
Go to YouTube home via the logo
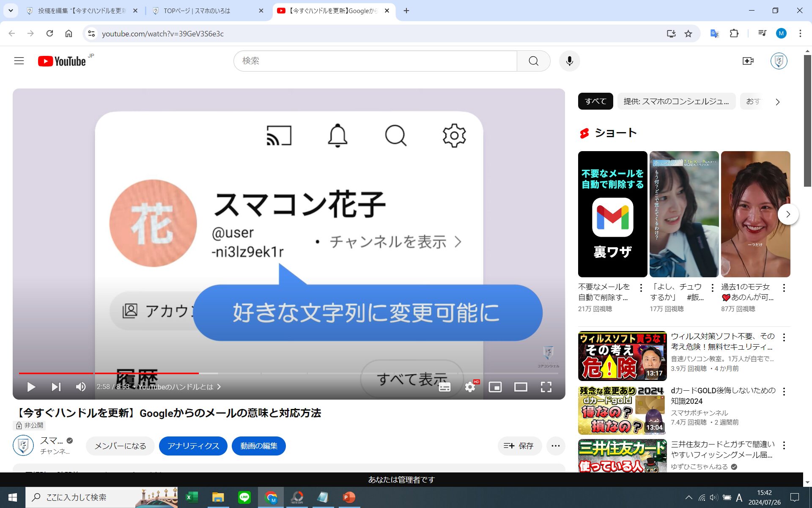coord(62,61)
